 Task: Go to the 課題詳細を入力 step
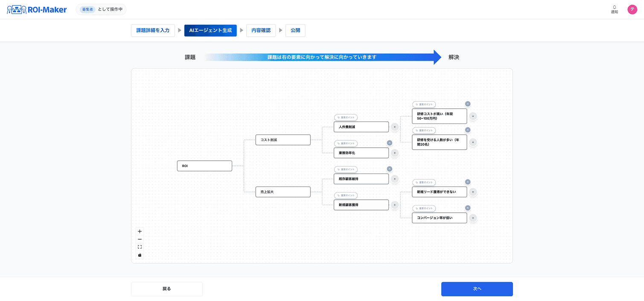(153, 31)
